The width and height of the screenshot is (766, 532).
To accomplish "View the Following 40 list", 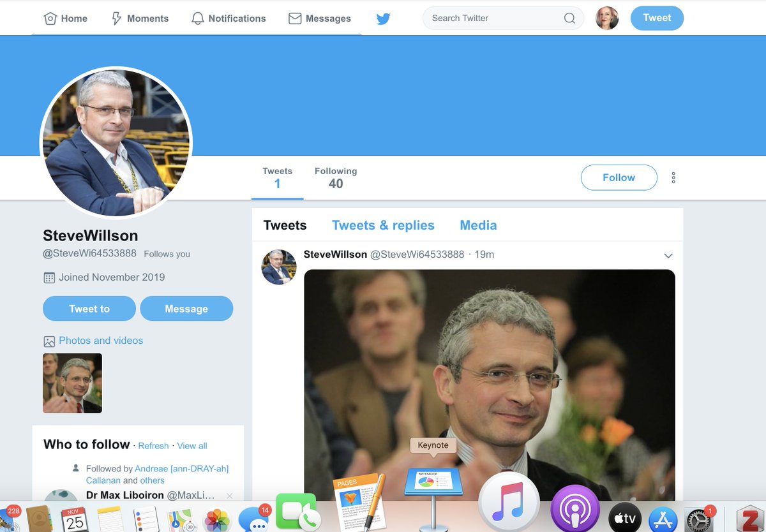I will point(336,178).
